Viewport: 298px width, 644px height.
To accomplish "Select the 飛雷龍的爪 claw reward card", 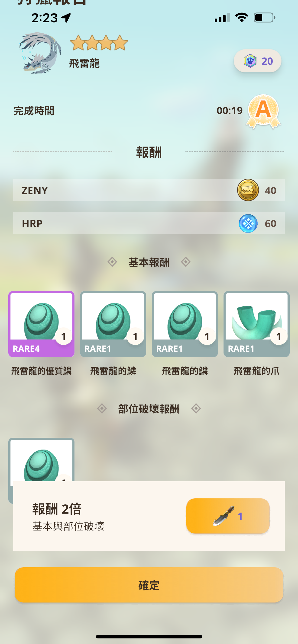I will [256, 324].
